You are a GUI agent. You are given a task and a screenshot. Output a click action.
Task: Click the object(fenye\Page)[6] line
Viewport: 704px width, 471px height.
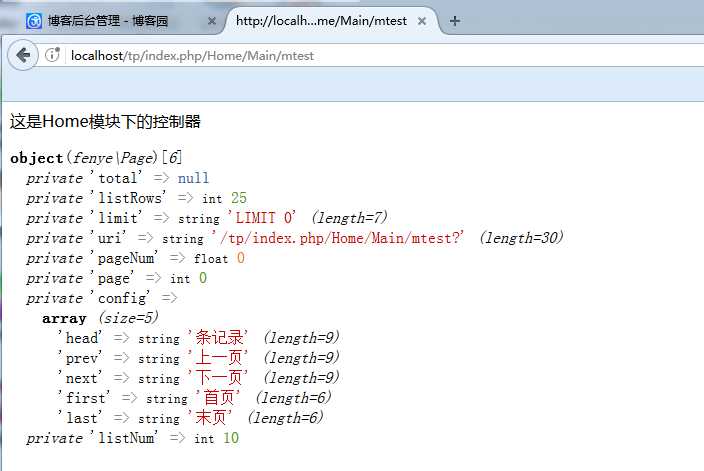point(96,158)
